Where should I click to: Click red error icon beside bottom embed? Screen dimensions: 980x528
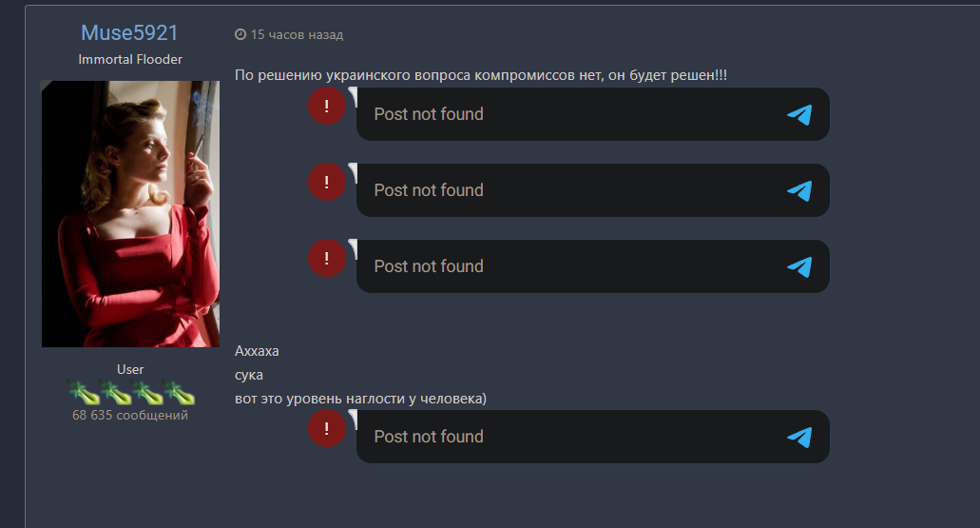pyautogui.click(x=327, y=429)
